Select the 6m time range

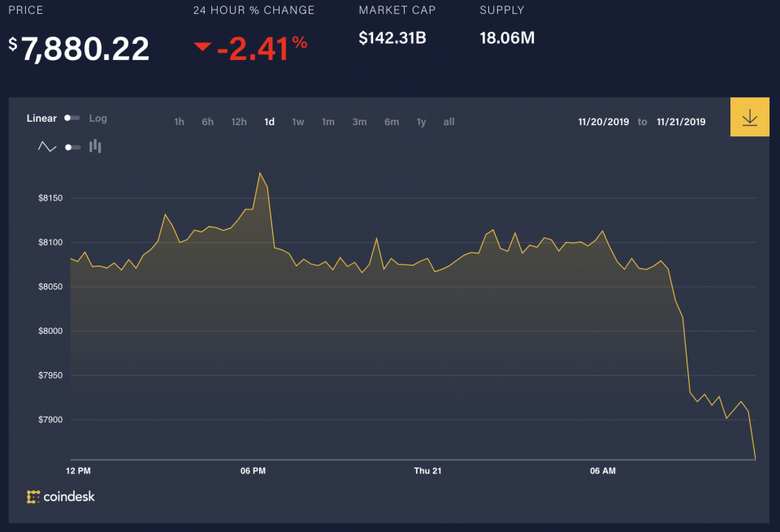point(392,122)
